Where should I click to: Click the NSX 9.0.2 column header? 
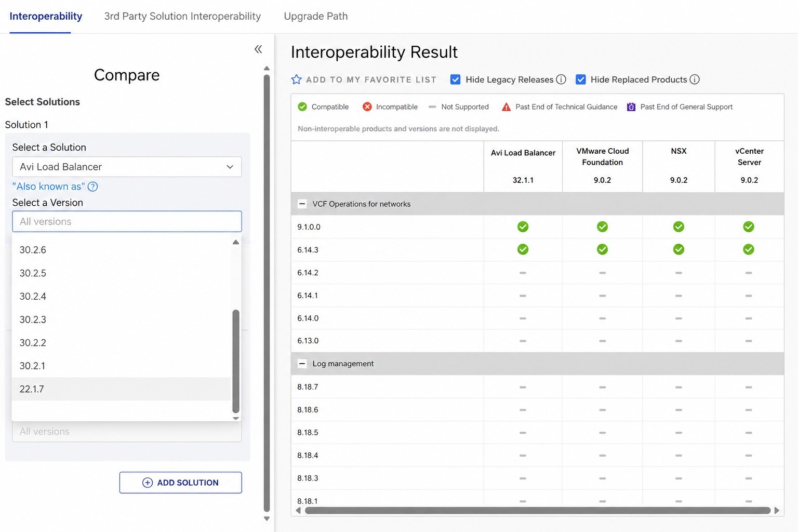click(x=679, y=166)
